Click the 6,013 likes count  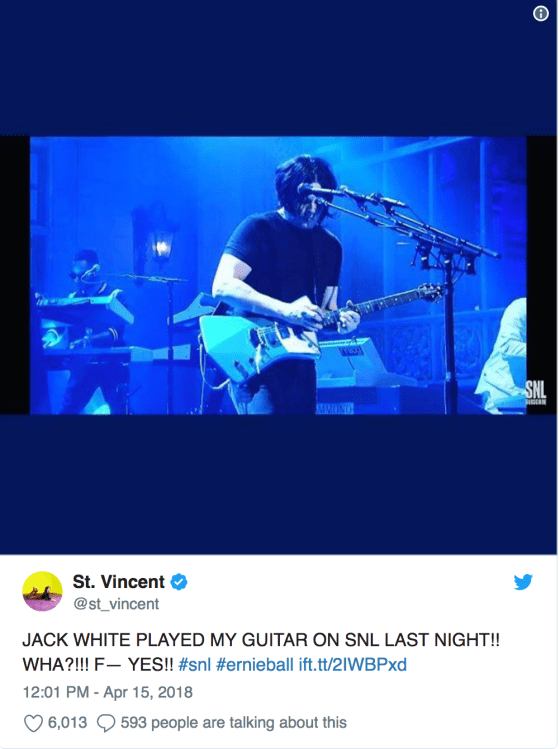tap(67, 723)
